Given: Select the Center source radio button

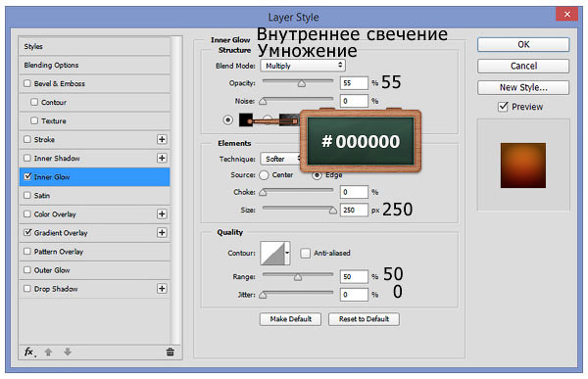Looking at the screenshot, I should pos(264,175).
